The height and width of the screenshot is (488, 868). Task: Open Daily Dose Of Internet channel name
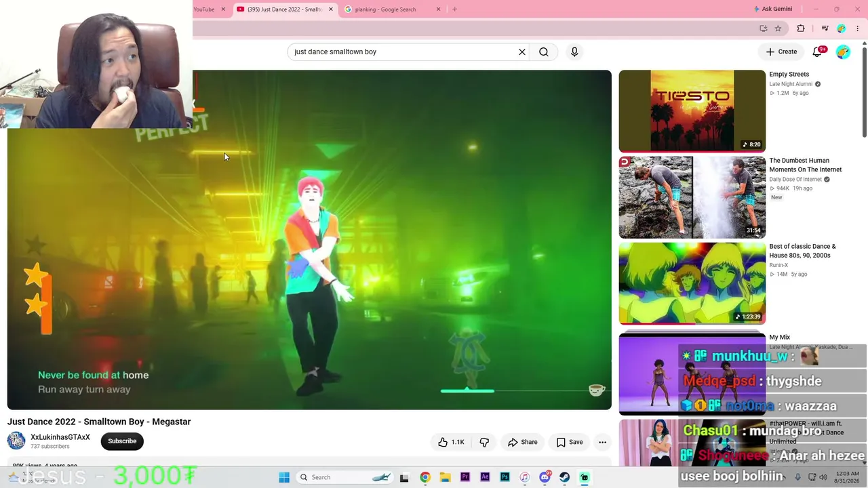(795, 180)
